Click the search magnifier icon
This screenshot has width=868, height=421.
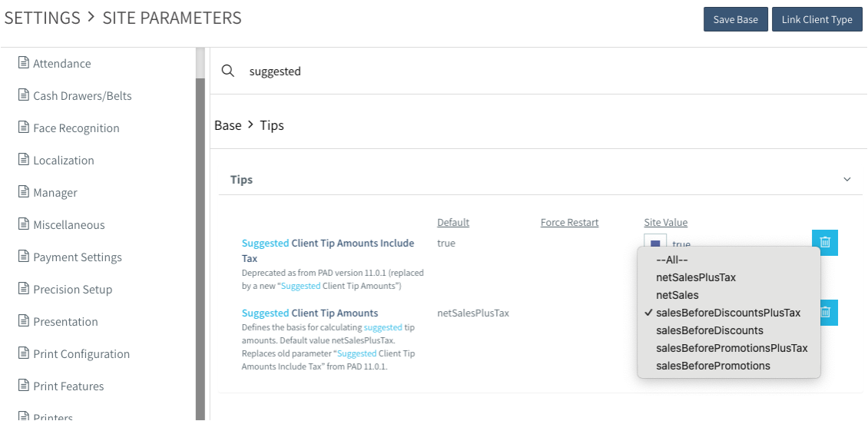227,71
